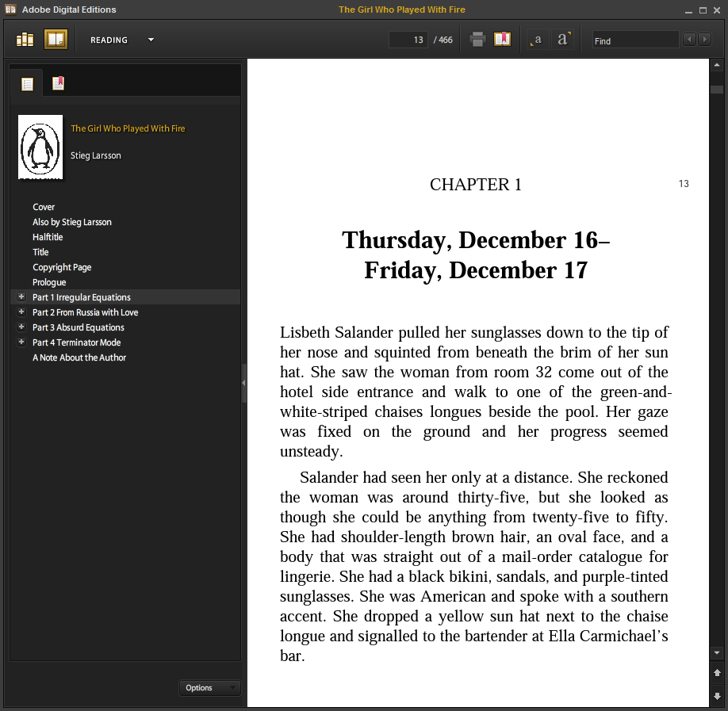Select 'Part 3 Absurd Equations' label
This screenshot has width=728, height=711.
[79, 327]
